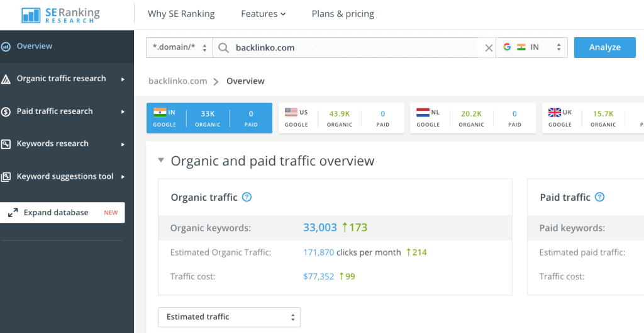644x333 pixels.
Task: Open the Features menu
Action: (263, 14)
